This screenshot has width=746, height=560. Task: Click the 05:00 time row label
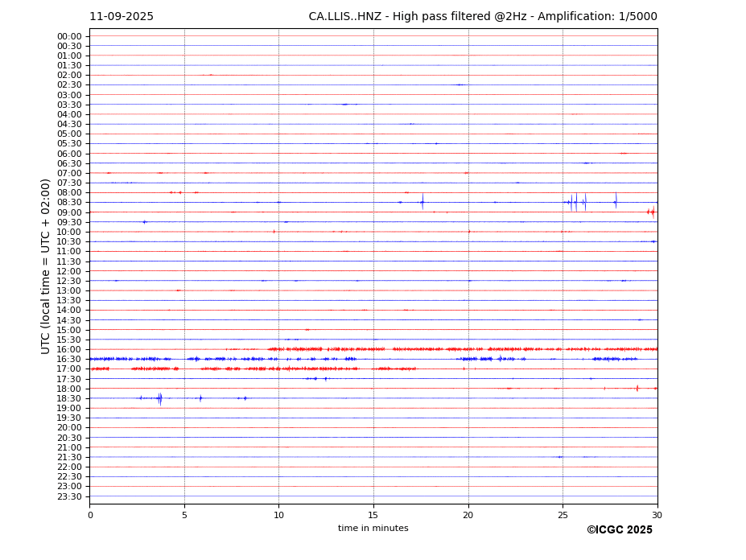click(x=69, y=134)
